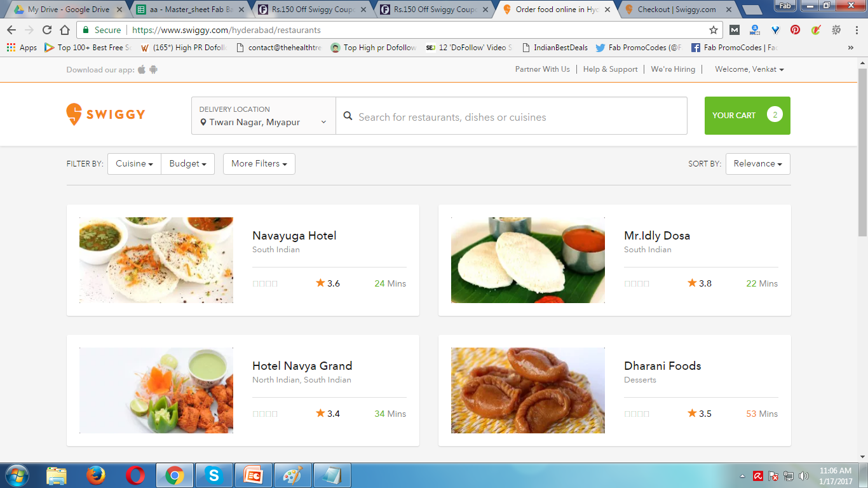Screen dimensions: 868x488
Task: Open the Fab PromoCodes Facebook bookmark
Action: point(734,48)
